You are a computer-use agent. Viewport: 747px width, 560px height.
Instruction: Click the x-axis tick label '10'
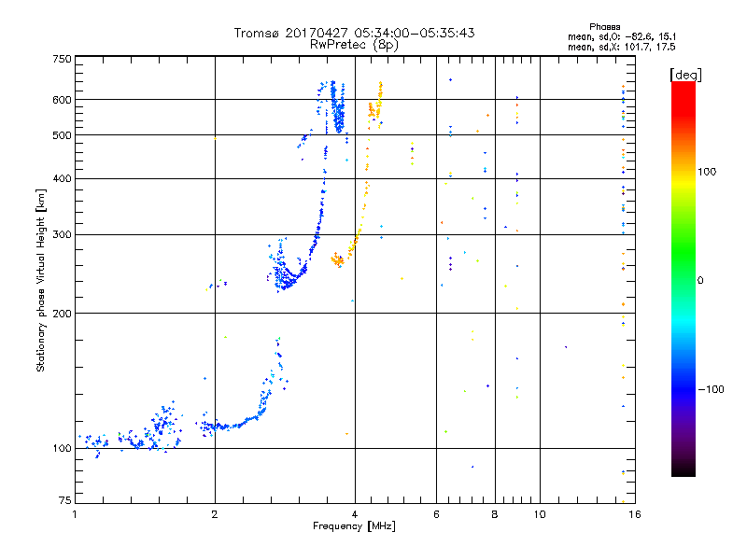coord(540,514)
